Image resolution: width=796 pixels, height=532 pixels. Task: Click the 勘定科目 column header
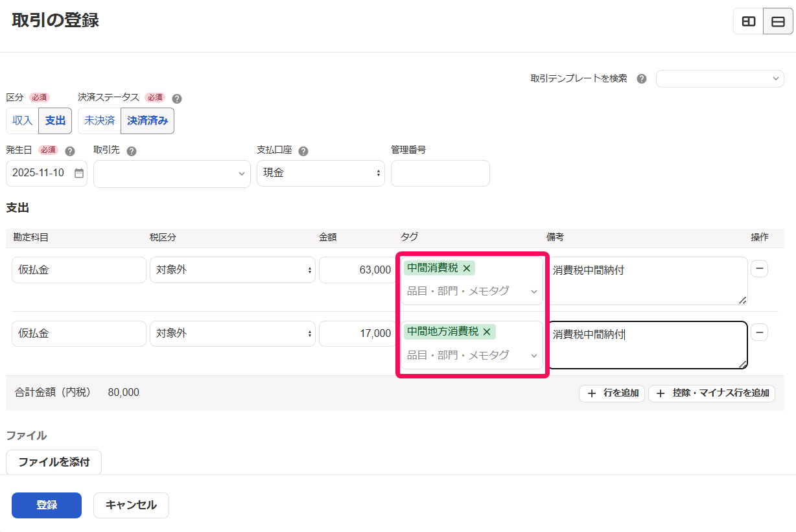coord(31,237)
